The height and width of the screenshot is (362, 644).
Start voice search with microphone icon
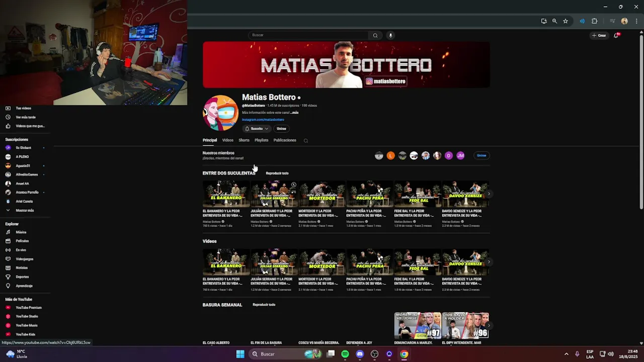(390, 35)
